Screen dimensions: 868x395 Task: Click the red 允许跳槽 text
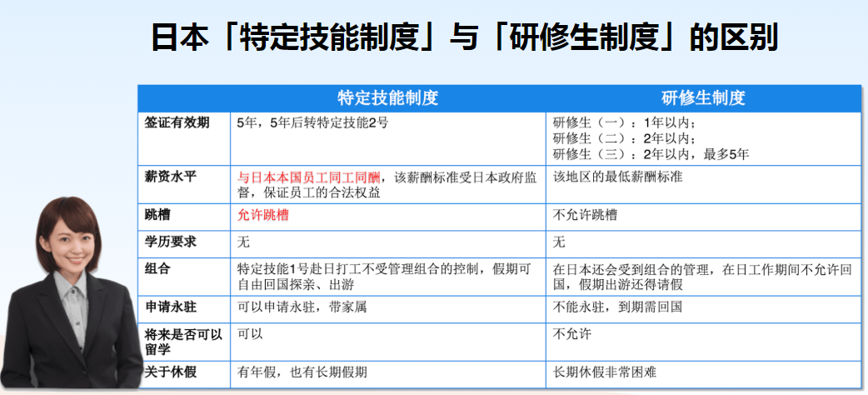263,214
